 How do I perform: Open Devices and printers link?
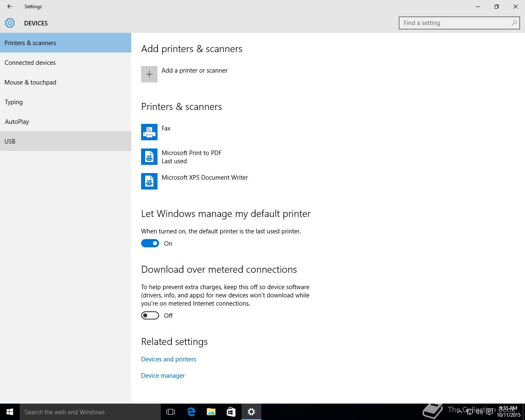[169, 359]
